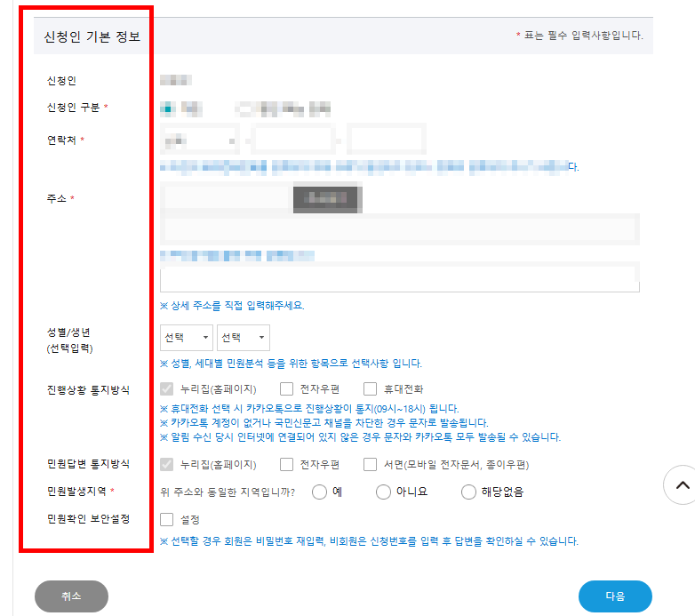Image resolution: width=695 pixels, height=616 pixels.
Task: Select the 예 radio button
Action: (x=319, y=492)
